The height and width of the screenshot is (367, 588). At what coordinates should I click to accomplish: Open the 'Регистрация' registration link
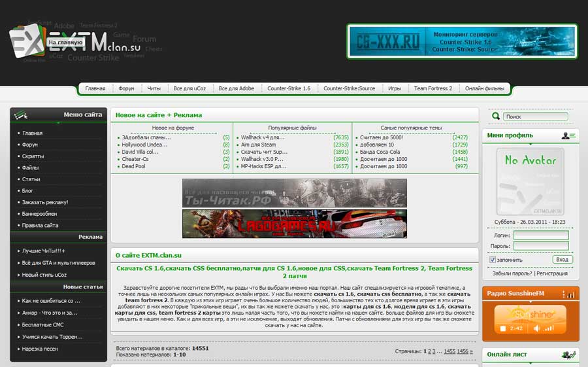click(x=552, y=273)
